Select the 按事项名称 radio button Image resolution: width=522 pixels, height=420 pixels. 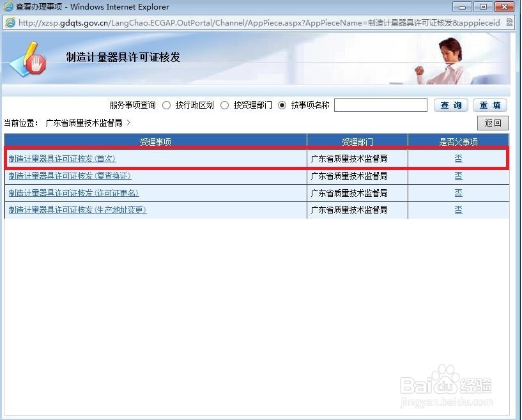click(x=282, y=105)
